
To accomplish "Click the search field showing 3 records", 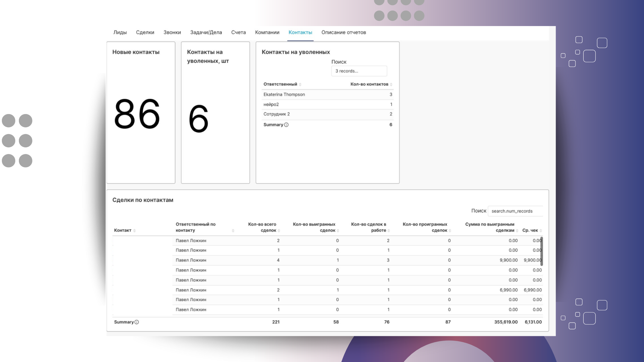I will pyautogui.click(x=359, y=71).
